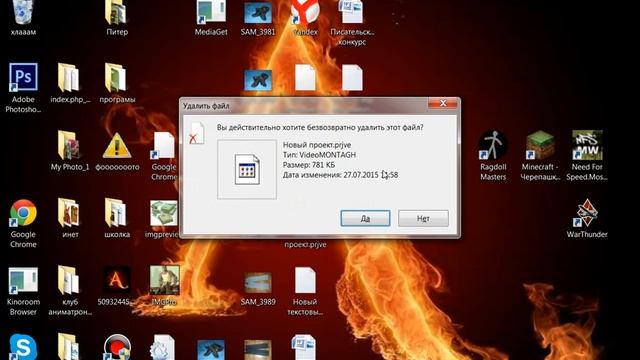Confirm deletion with the Да button
This screenshot has height=360, width=640.
pos(365,218)
